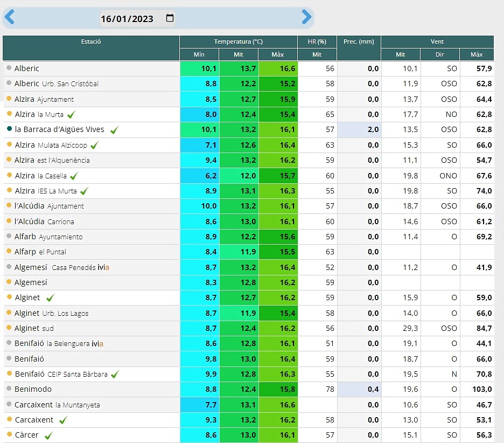Click the orange dot beside Alginet sud
This screenshot has width=504, height=443.
point(9,328)
